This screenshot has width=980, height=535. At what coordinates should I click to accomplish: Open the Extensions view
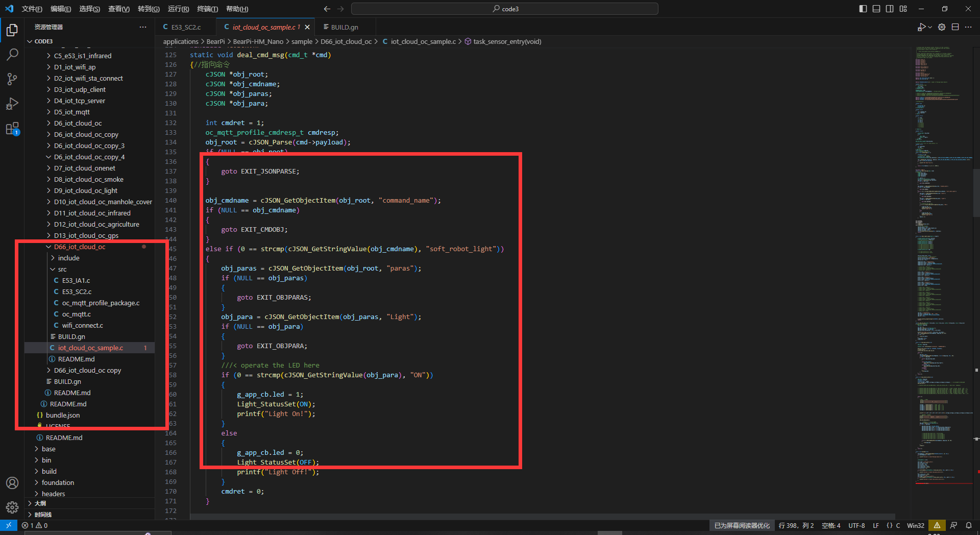pyautogui.click(x=12, y=129)
